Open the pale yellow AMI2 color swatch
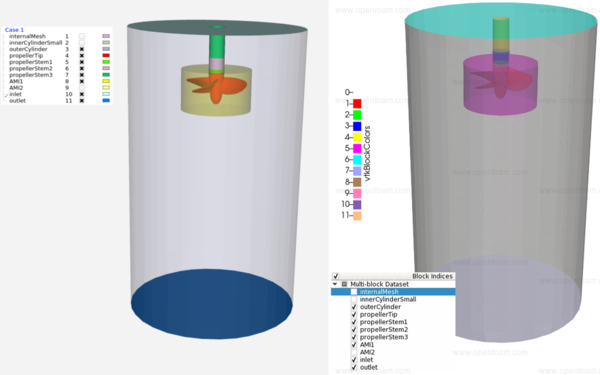Screen dimensions: 600x375 [x=106, y=88]
